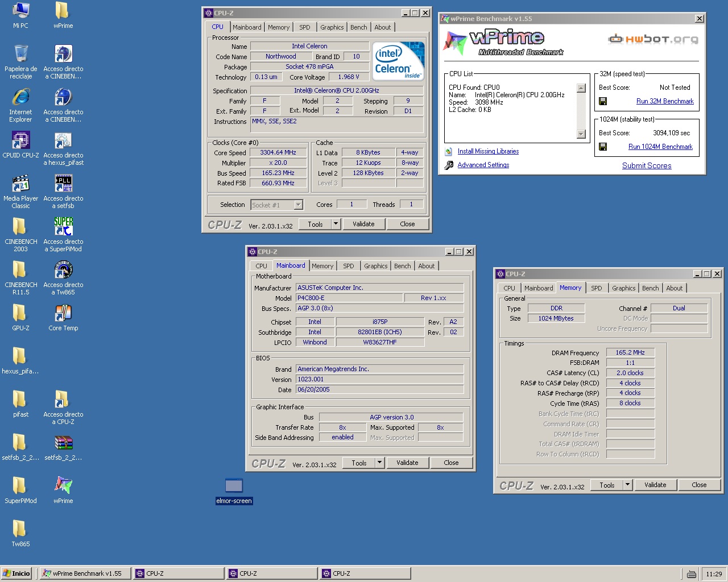Open Acceso directo a Tw865 shortcut
Image resolution: width=728 pixels, height=582 pixels.
63,277
